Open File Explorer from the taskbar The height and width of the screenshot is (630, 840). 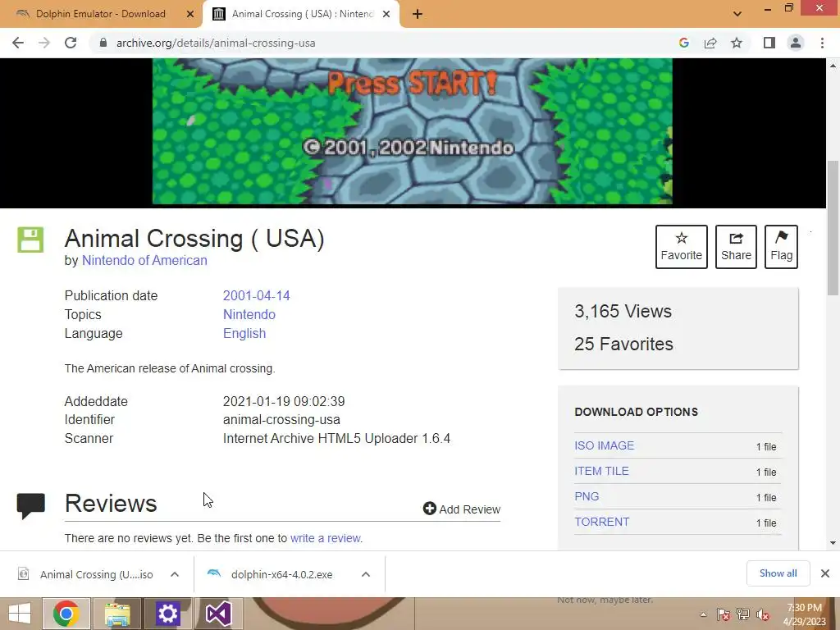117,614
